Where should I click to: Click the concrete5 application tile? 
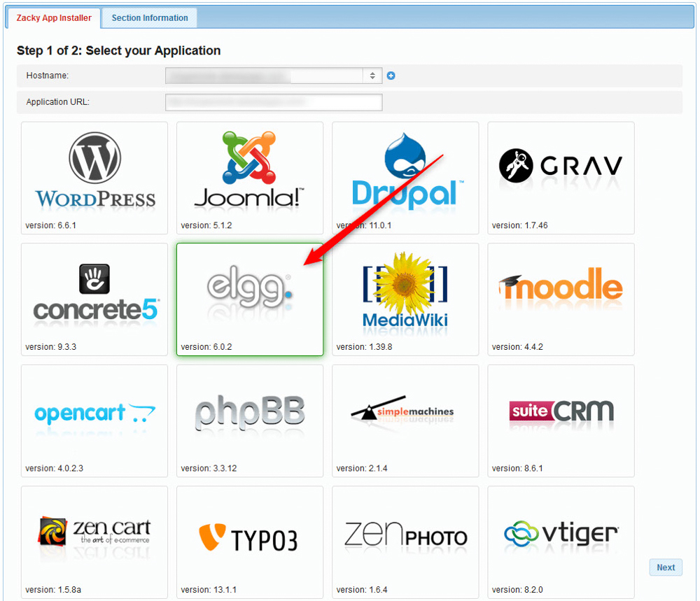(94, 299)
